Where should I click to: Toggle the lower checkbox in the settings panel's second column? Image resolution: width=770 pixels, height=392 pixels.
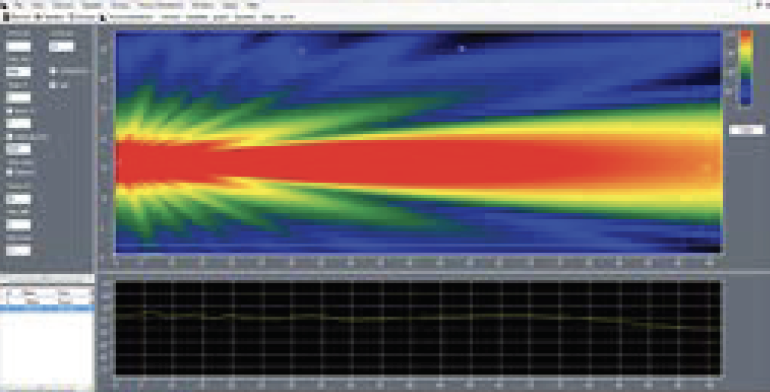(53, 84)
